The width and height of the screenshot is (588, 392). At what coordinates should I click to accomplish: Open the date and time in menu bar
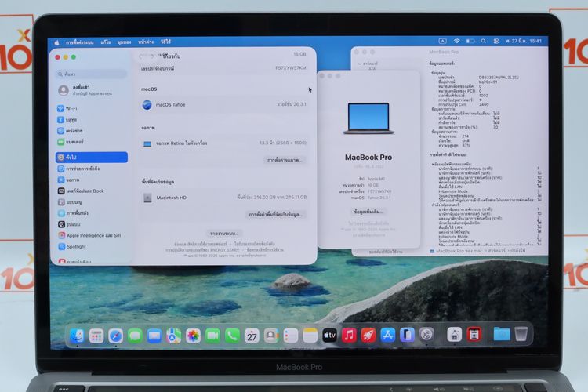point(524,41)
